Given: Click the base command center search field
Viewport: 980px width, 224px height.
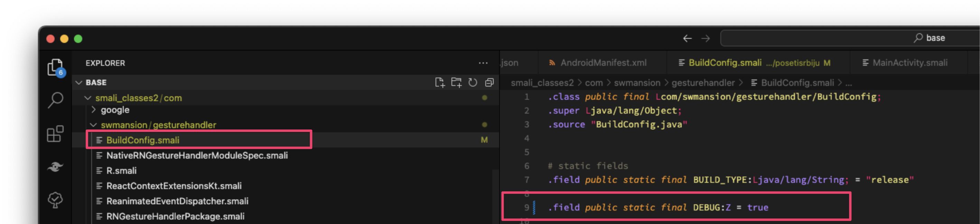Looking at the screenshot, I should [x=850, y=38].
